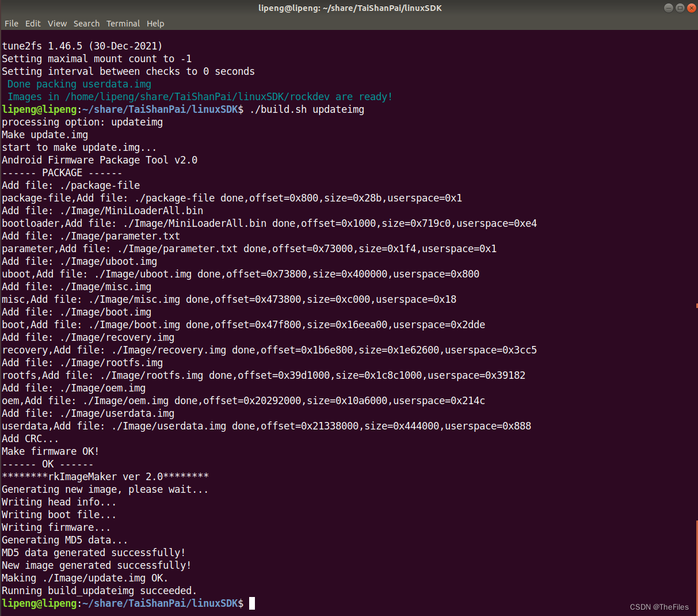698x616 pixels.
Task: Click 'Writing head info...' line
Action: point(59,502)
